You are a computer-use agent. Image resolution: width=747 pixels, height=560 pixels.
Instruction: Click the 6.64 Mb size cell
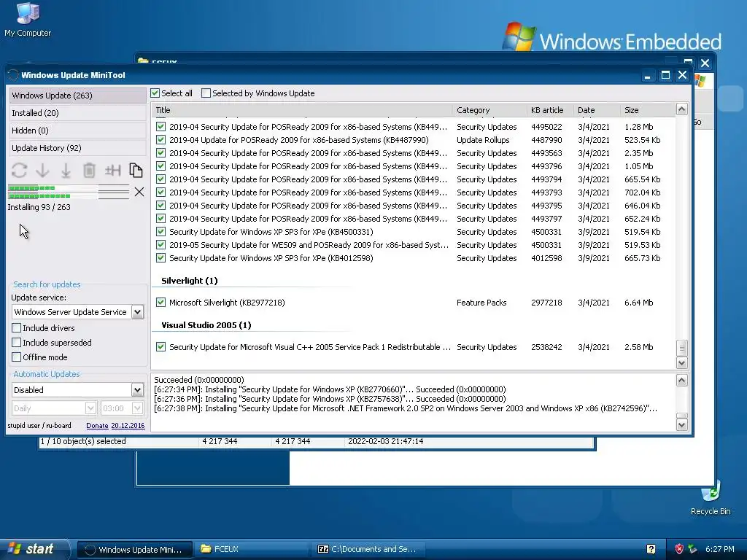[639, 303]
